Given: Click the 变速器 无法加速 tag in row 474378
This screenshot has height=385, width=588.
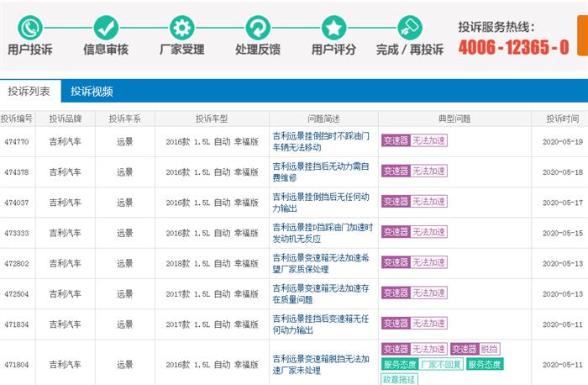Looking at the screenshot, I should click(414, 171).
